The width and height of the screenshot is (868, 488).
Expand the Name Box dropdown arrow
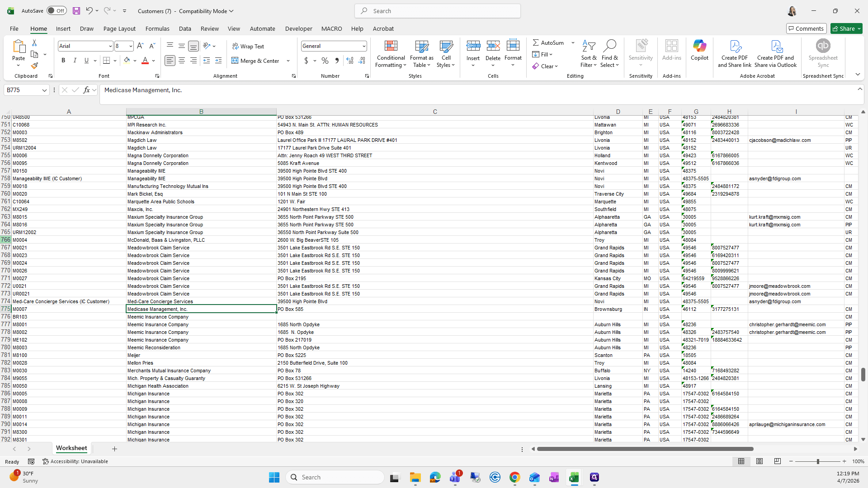(44, 90)
